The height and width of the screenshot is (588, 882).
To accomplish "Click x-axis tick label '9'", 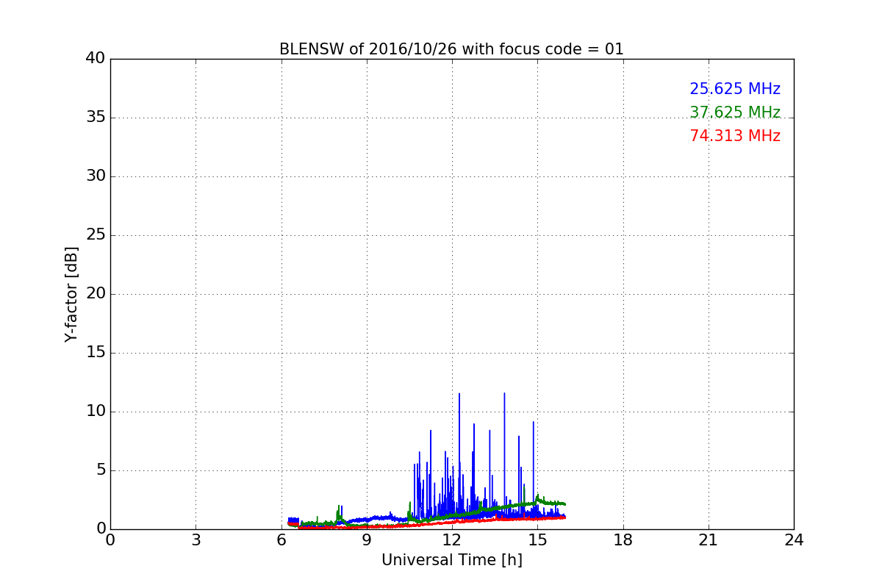I will point(367,540).
